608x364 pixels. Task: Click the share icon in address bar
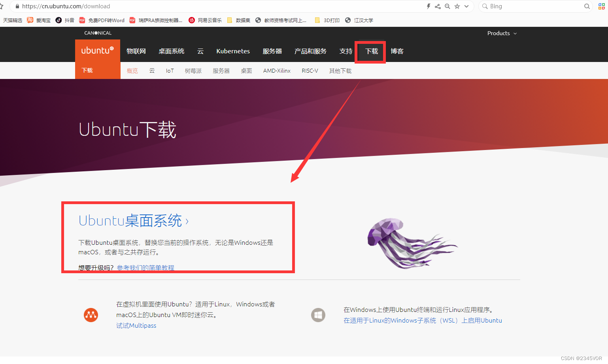438,6
